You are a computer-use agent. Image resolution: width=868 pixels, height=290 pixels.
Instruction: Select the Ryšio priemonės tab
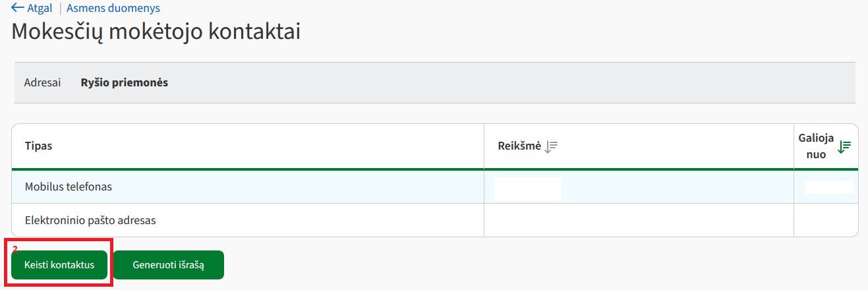125,83
